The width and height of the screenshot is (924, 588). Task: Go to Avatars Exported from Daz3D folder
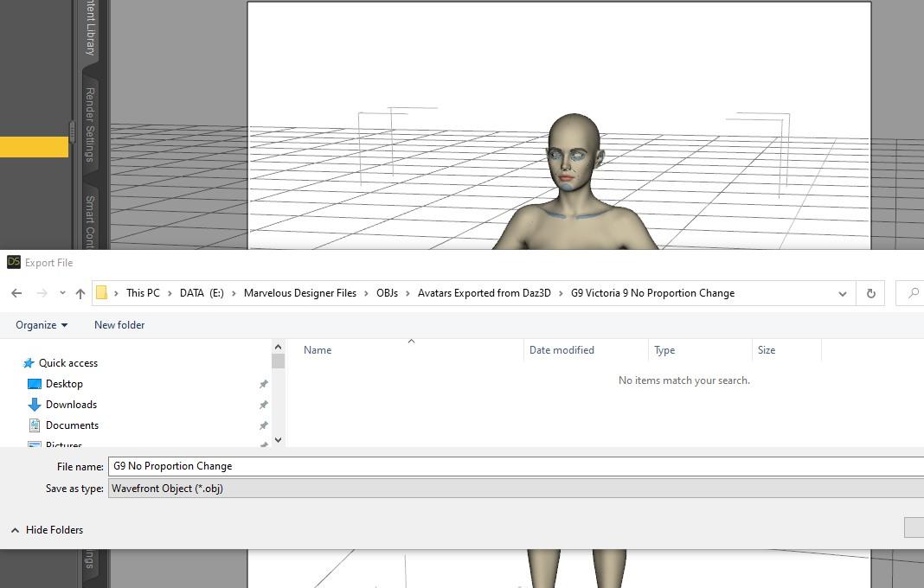[x=484, y=293]
